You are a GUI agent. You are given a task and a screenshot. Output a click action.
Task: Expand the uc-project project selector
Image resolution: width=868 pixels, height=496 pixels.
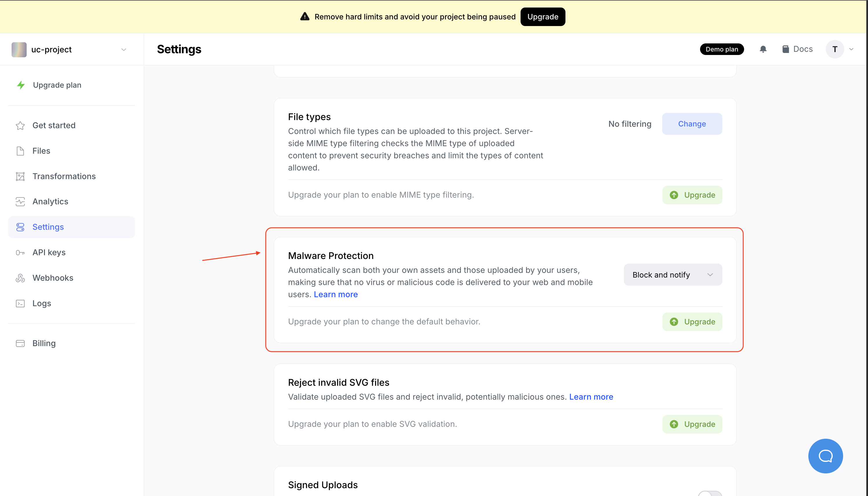click(x=124, y=49)
